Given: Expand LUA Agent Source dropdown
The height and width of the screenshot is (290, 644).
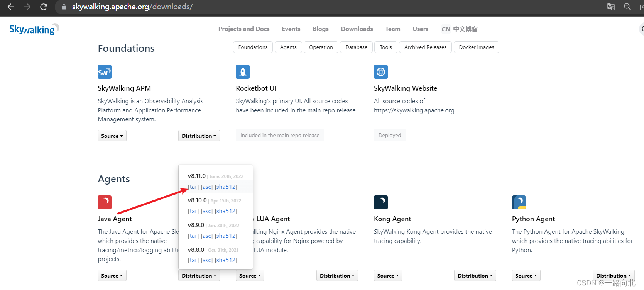Looking at the screenshot, I should pyautogui.click(x=250, y=275).
